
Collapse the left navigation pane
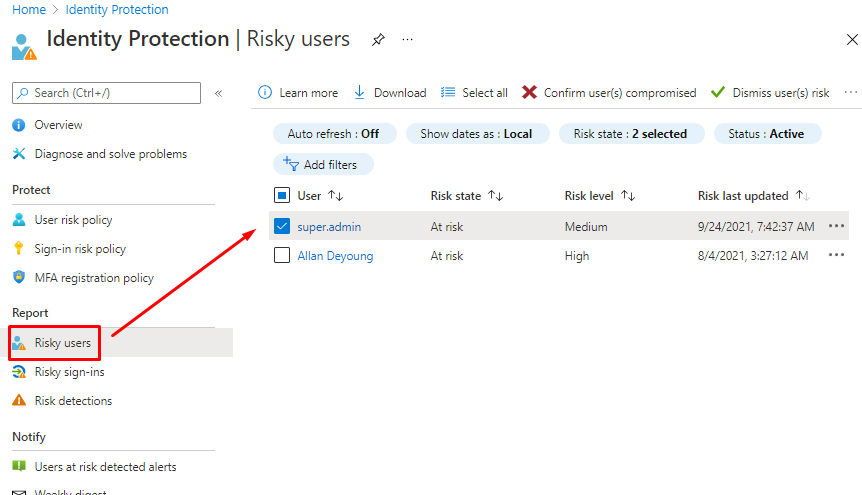(x=218, y=93)
